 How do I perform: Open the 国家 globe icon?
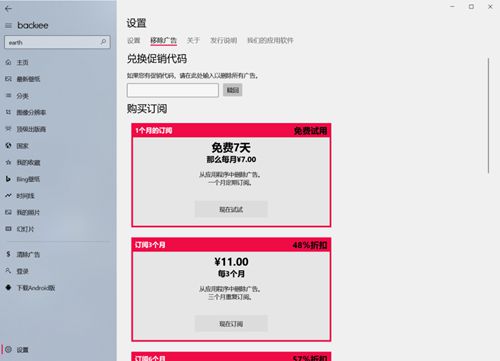click(x=8, y=146)
